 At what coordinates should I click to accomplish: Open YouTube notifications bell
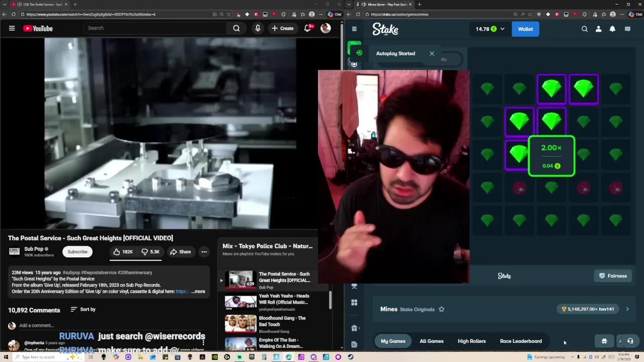[308, 28]
